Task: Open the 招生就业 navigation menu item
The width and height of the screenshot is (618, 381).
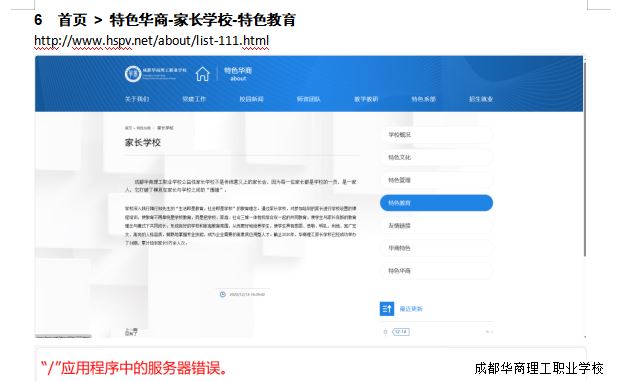Action: 481,99
